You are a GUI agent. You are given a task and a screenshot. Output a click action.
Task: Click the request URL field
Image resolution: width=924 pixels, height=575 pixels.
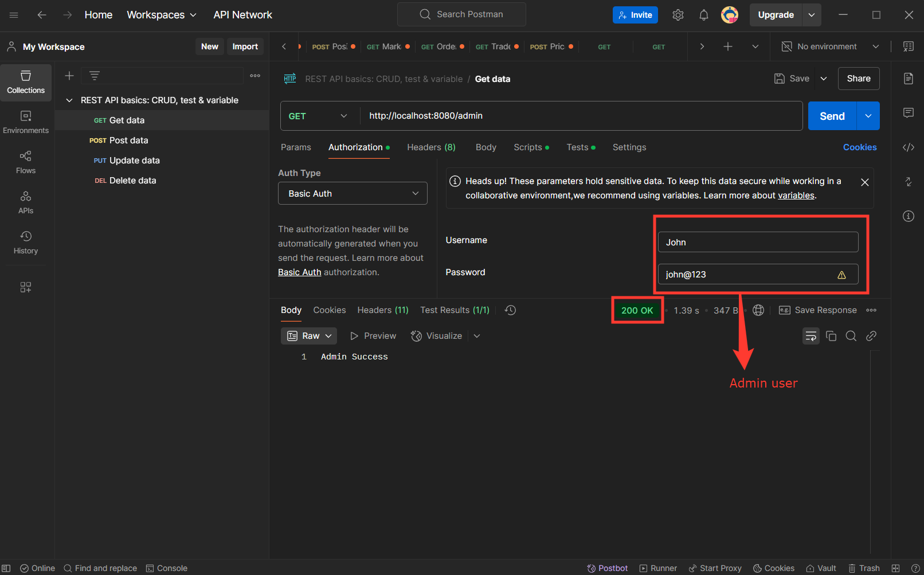[x=581, y=116]
